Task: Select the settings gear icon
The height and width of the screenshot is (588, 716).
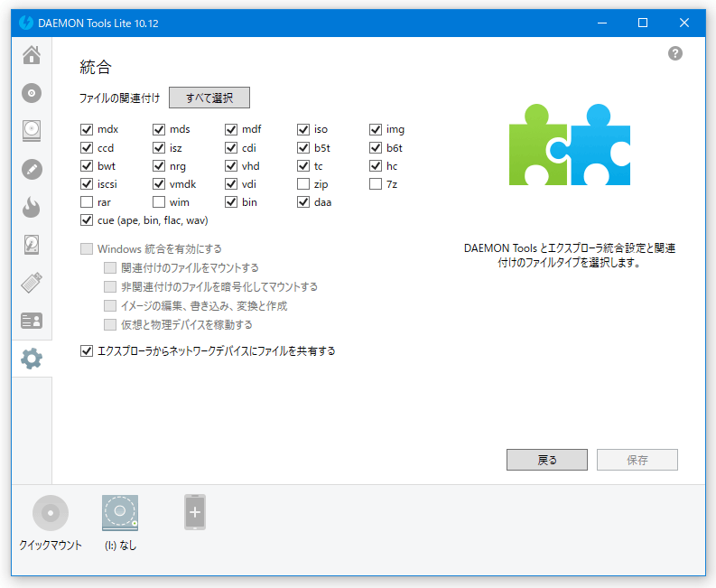Action: [x=32, y=359]
